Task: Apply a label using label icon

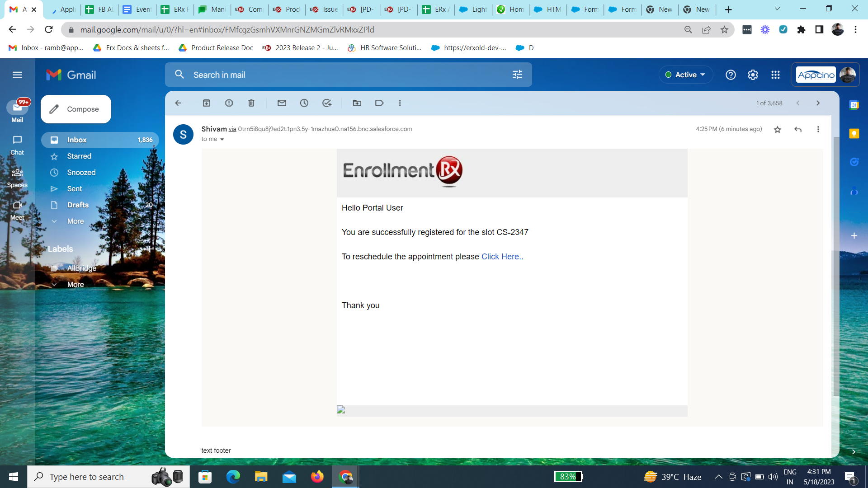Action: [379, 103]
